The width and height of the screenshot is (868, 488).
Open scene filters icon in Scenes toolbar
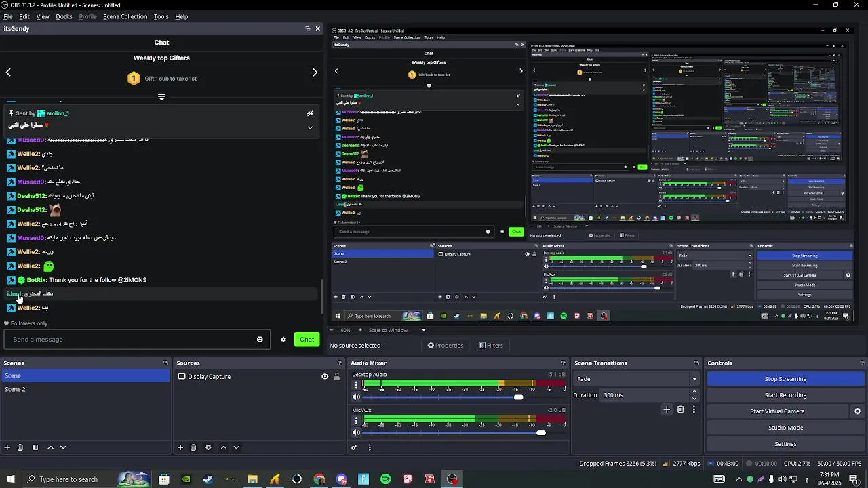pyautogui.click(x=35, y=447)
